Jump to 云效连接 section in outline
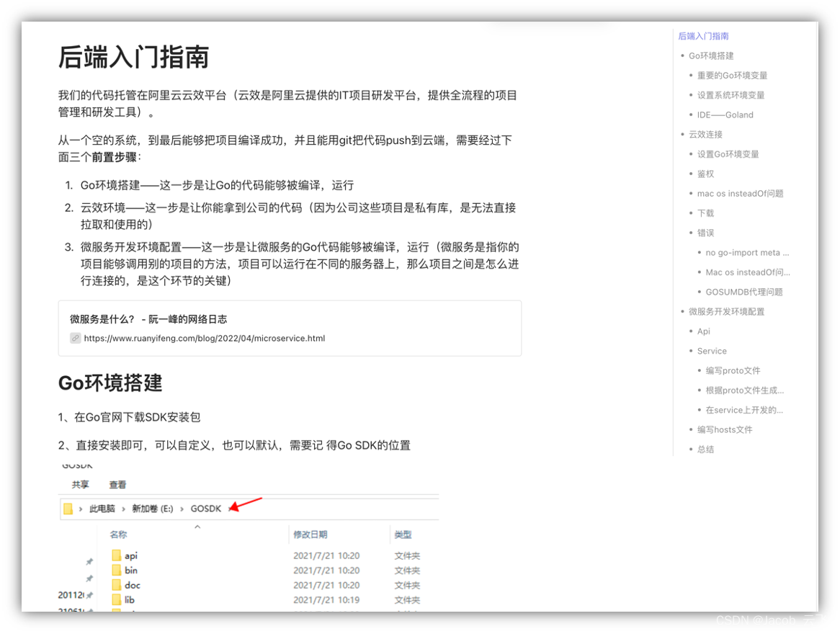840x634 pixels. pos(705,135)
